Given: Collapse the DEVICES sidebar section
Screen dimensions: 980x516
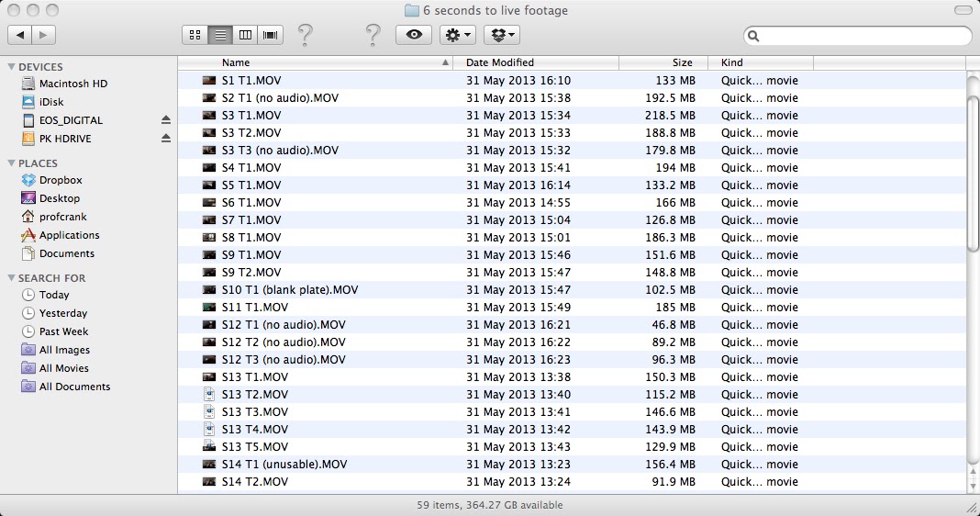Looking at the screenshot, I should (11, 66).
